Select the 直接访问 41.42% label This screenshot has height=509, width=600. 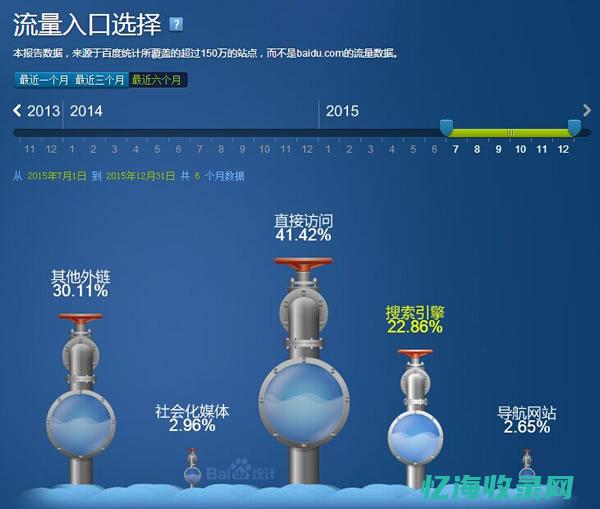click(303, 228)
